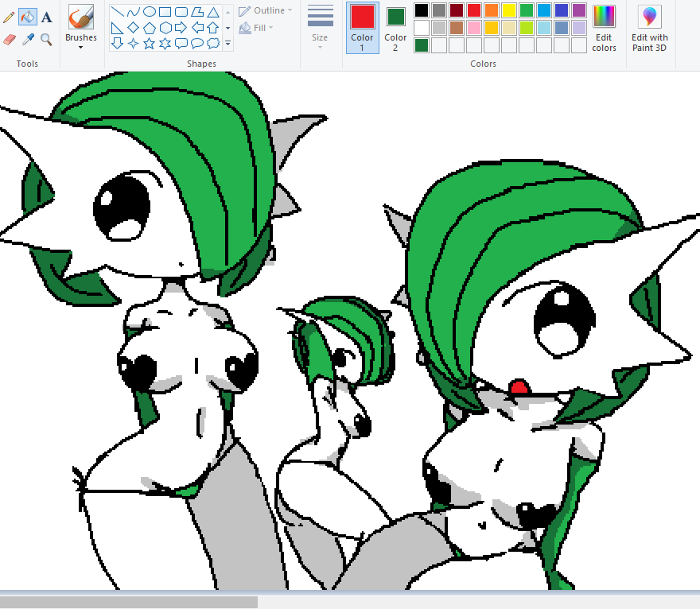Choose the Oval shape
The height and width of the screenshot is (609, 700).
pos(149,12)
